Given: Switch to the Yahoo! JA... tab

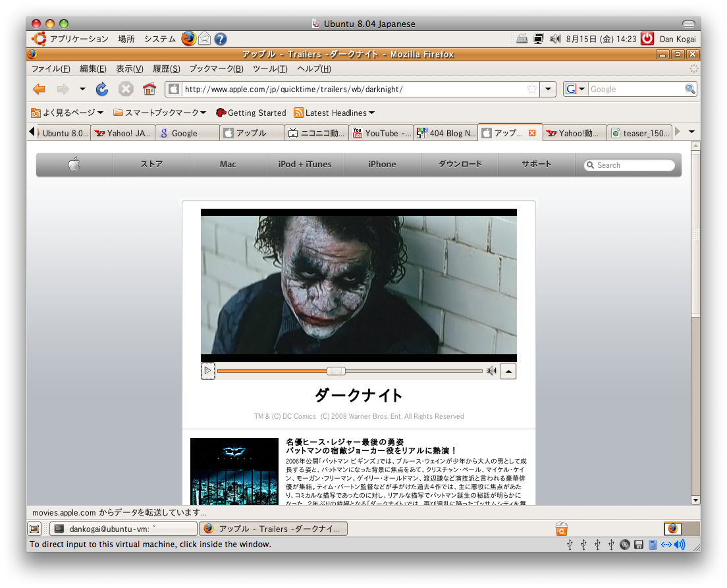Looking at the screenshot, I should pyautogui.click(x=123, y=133).
